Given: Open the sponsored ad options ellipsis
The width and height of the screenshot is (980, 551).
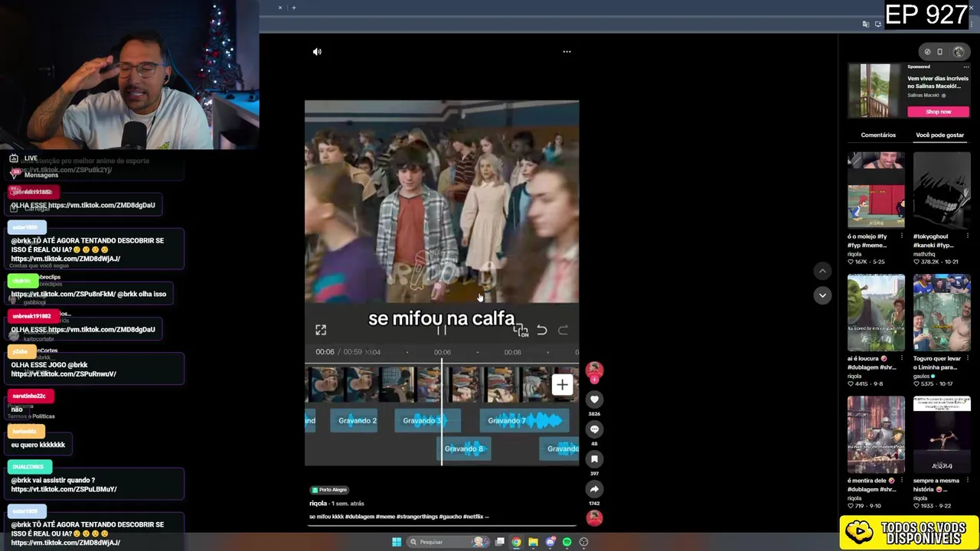Looking at the screenshot, I should [x=966, y=67].
